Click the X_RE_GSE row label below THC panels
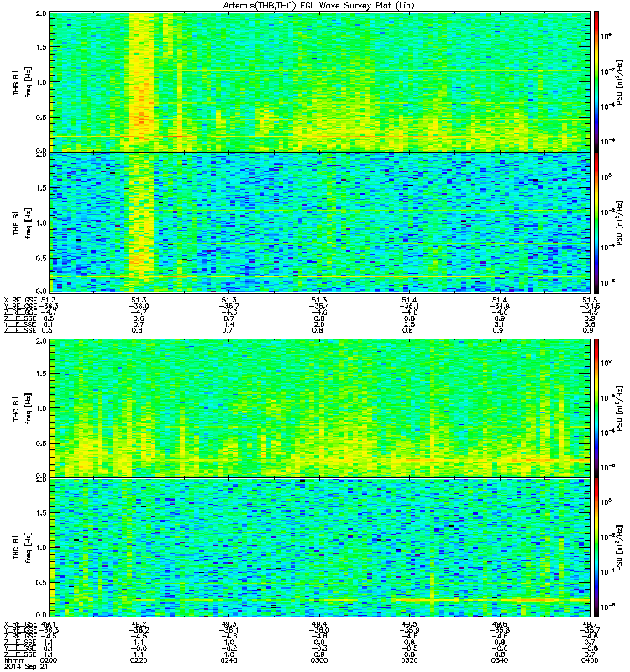 pyautogui.click(x=20, y=624)
